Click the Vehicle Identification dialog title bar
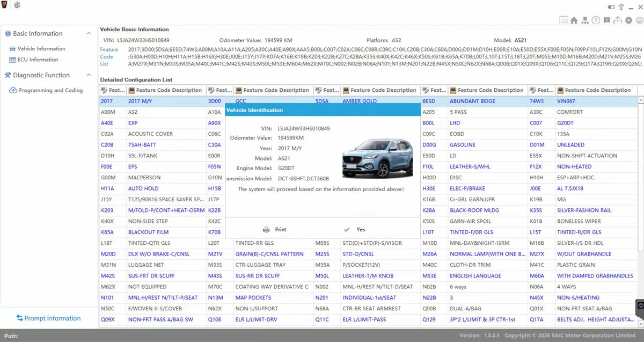The width and height of the screenshot is (644, 342). click(323, 110)
